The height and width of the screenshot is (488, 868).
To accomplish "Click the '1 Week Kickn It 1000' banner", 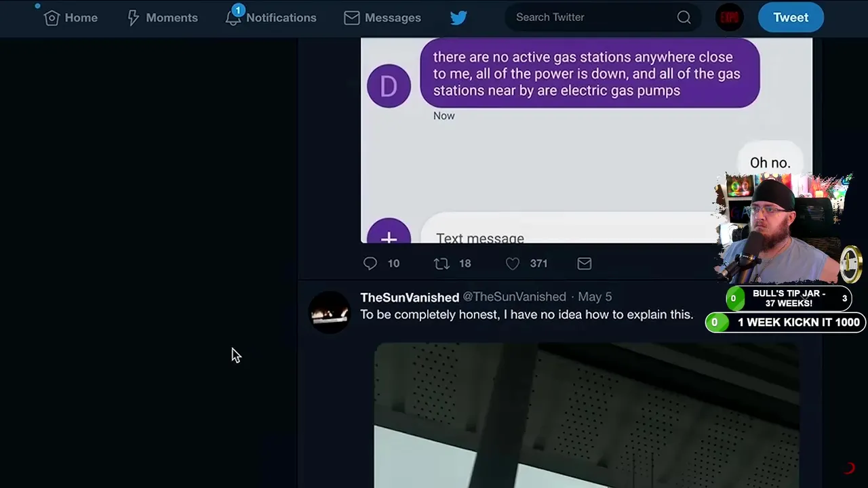I will 785,323.
